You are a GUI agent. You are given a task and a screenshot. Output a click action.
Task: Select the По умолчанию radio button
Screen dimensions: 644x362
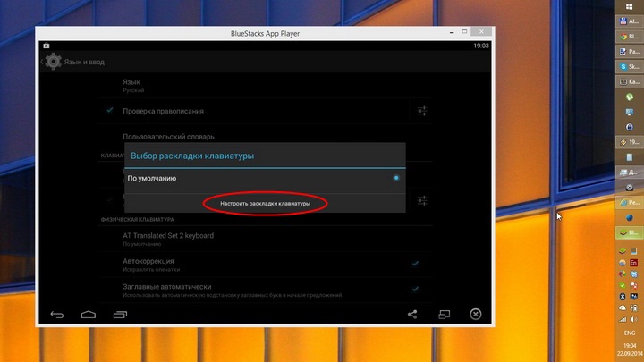click(396, 178)
